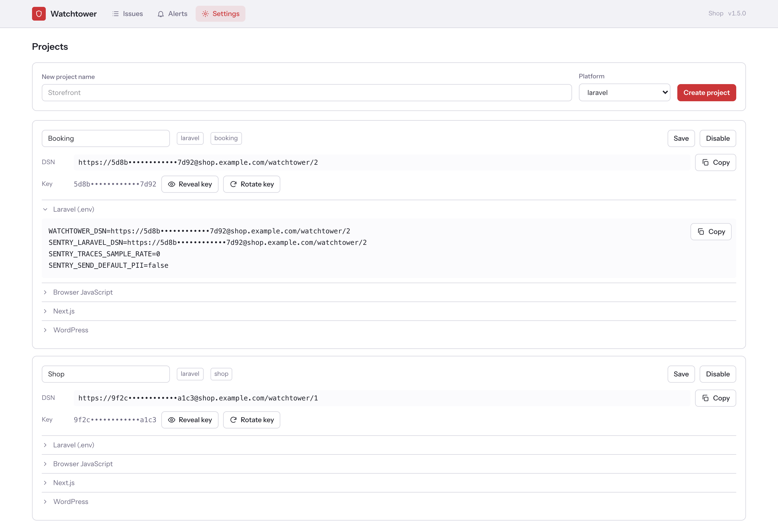778x532 pixels.
Task: Save the Booking project
Action: pos(681,139)
